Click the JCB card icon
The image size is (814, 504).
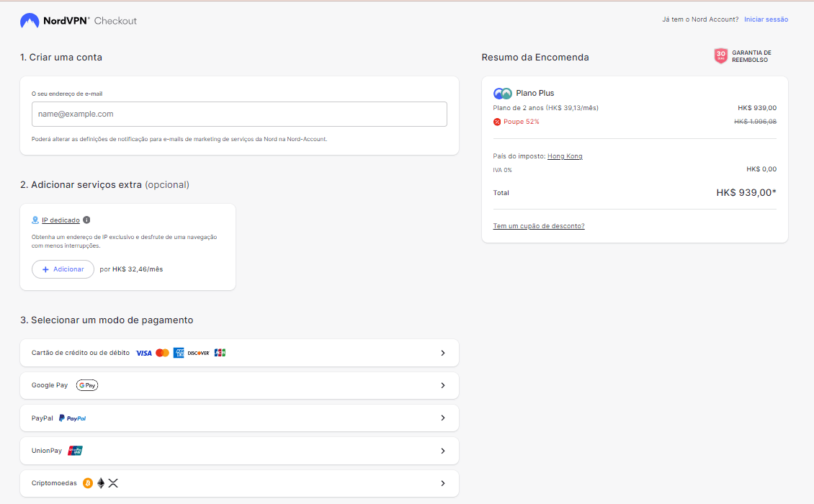point(220,353)
